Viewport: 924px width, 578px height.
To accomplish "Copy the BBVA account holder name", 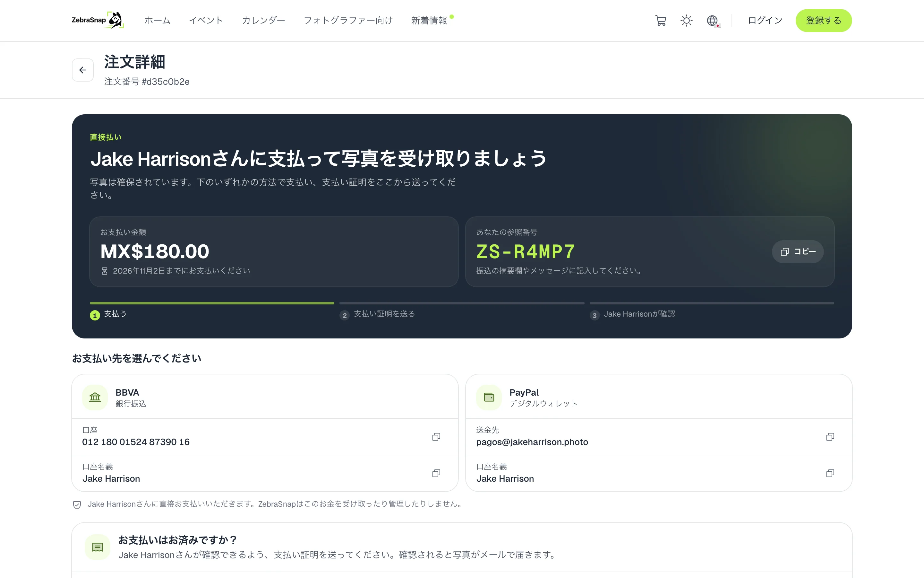I will [x=436, y=473].
